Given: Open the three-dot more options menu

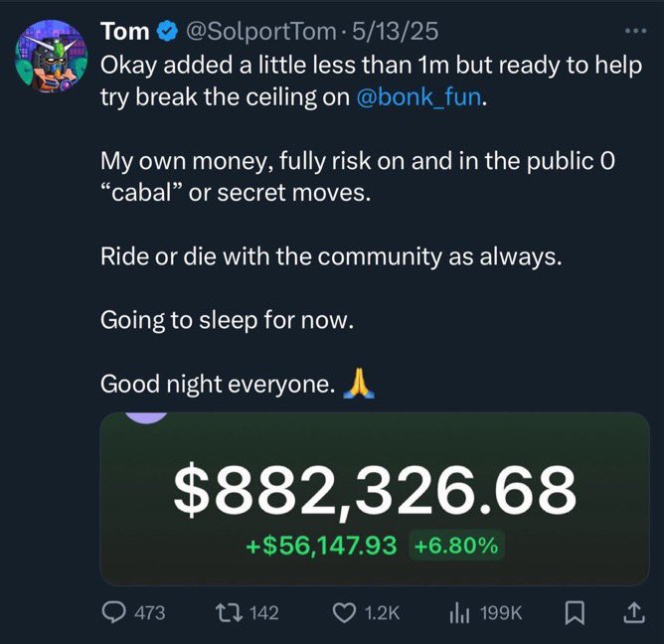Looking at the screenshot, I should (636, 31).
